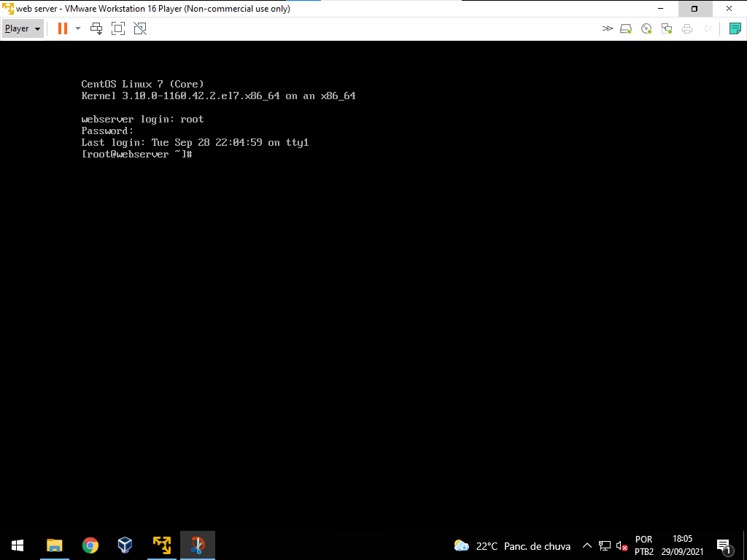The width and height of the screenshot is (747, 560).
Task: Click the root shell prompt in the console
Action: (x=136, y=155)
